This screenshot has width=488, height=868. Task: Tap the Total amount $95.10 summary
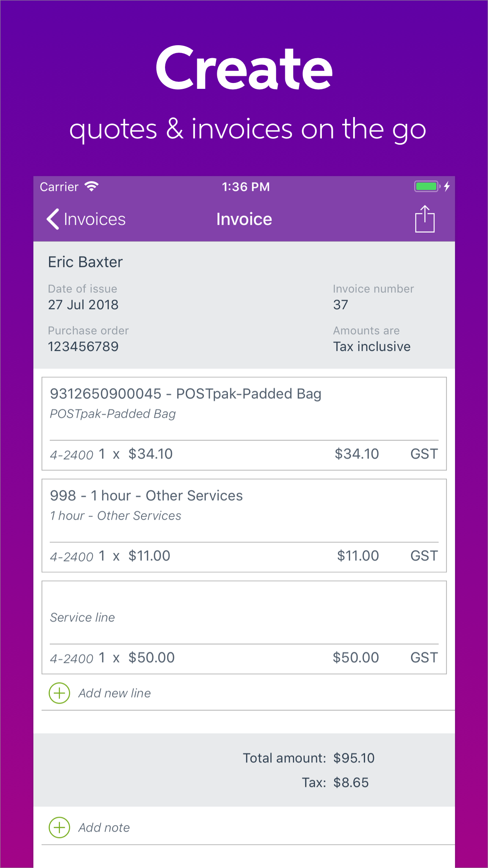coord(309,758)
